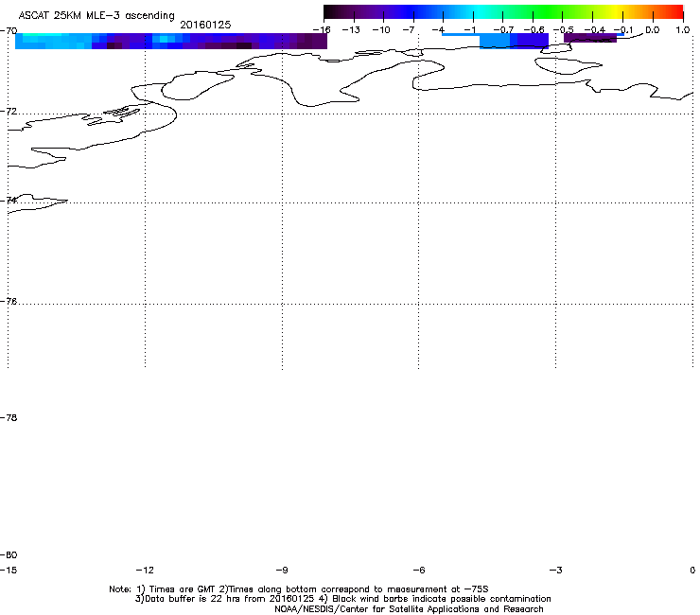Click the blue data patch beside the -0.6 color scale label
This screenshot has width=700, height=615.
514,41
